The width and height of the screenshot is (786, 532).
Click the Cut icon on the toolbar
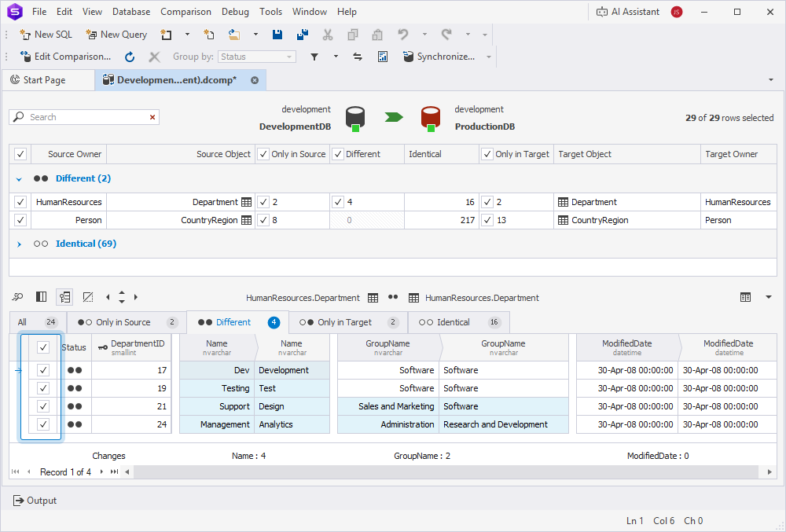(x=328, y=35)
